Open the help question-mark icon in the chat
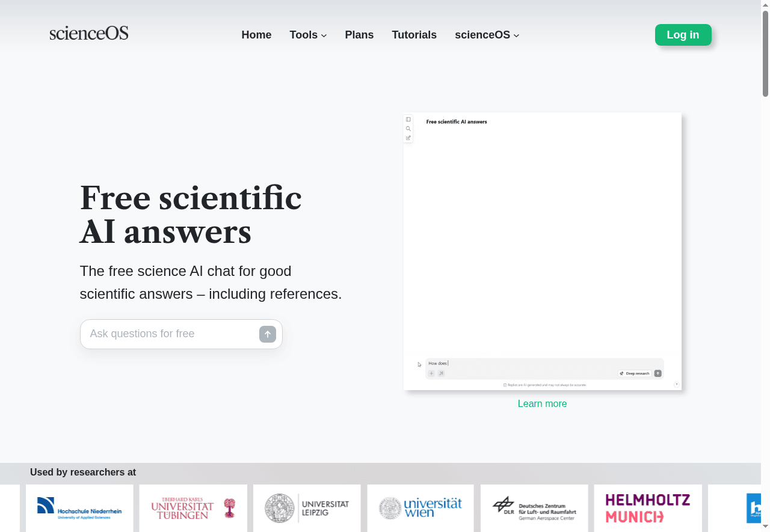Screen dimensions: 770x532 [x=676, y=384]
